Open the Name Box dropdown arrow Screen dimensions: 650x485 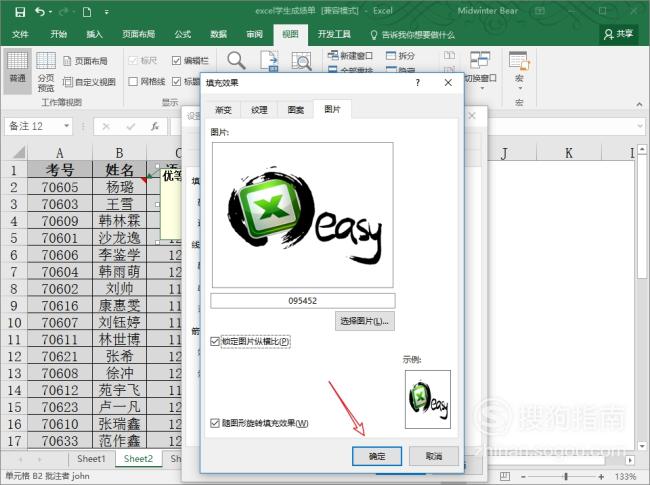point(66,126)
